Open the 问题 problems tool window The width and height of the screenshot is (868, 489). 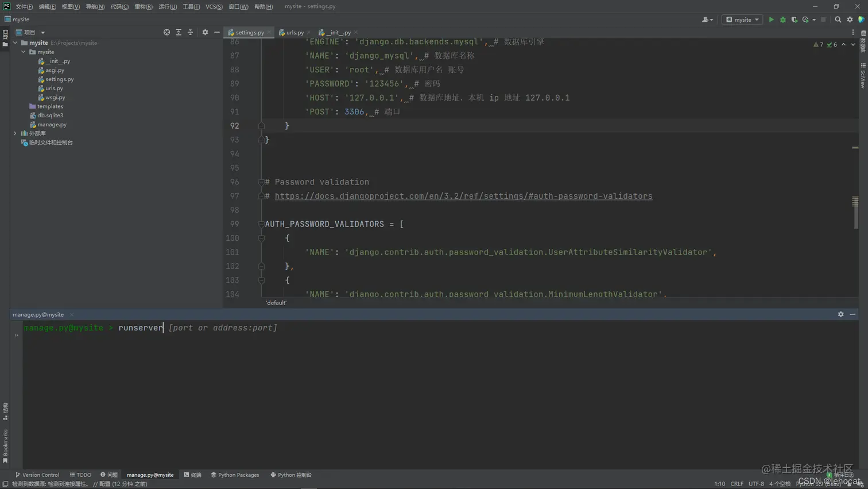click(109, 475)
